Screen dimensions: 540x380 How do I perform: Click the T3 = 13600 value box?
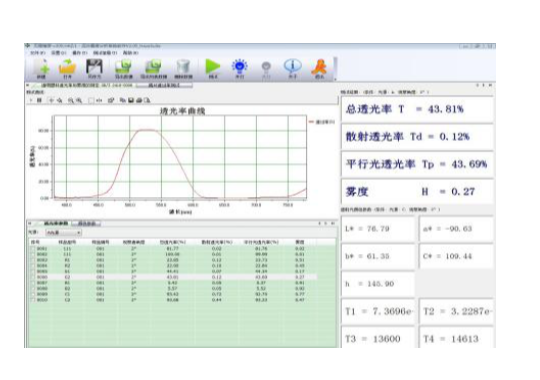(378, 338)
